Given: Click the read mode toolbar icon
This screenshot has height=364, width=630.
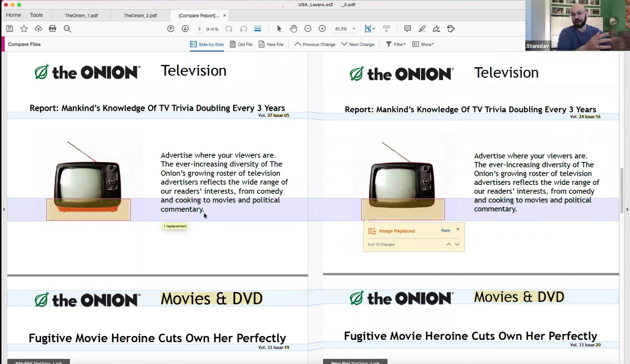Looking at the screenshot, I should click(386, 29).
